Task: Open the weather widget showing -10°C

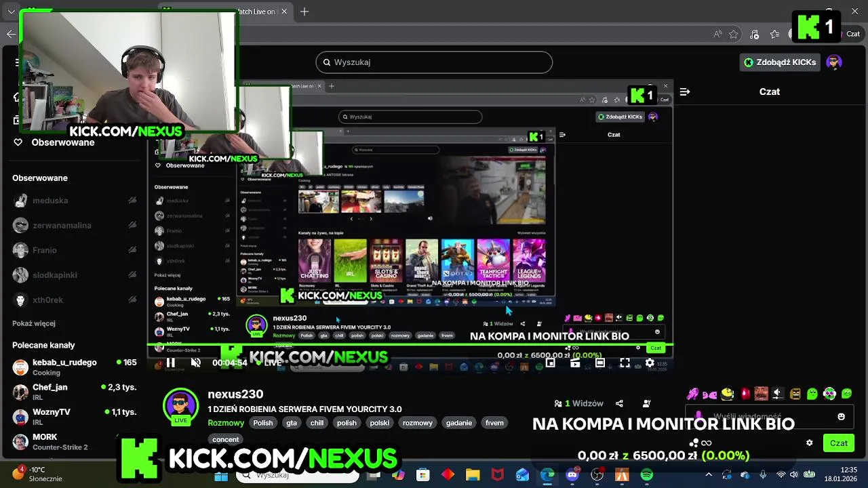Action: (37, 474)
